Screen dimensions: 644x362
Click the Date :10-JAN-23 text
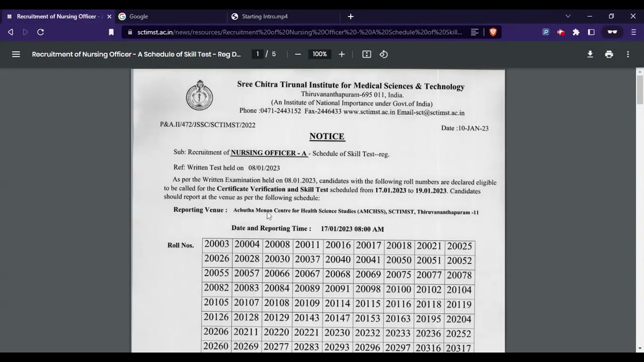465,128
